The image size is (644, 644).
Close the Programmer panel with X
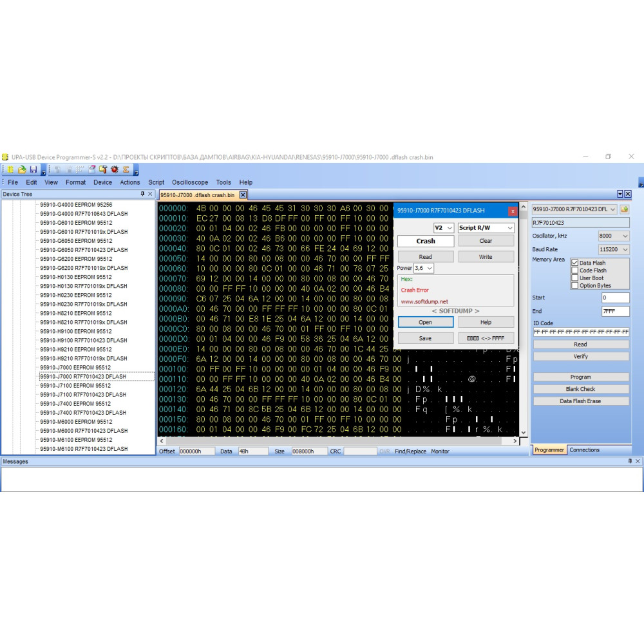coord(627,194)
